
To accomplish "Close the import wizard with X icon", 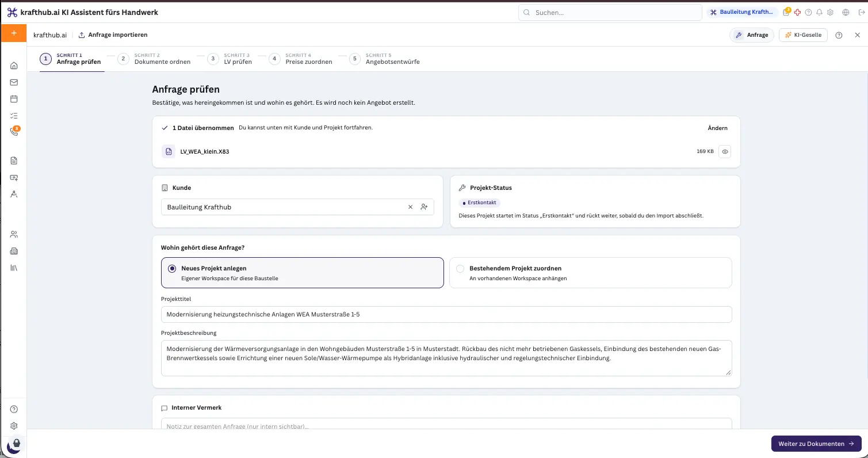I will pyautogui.click(x=857, y=35).
